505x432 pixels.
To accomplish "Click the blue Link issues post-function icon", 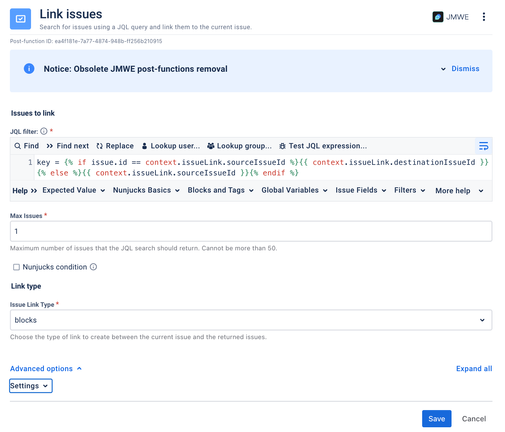I will click(x=20, y=19).
